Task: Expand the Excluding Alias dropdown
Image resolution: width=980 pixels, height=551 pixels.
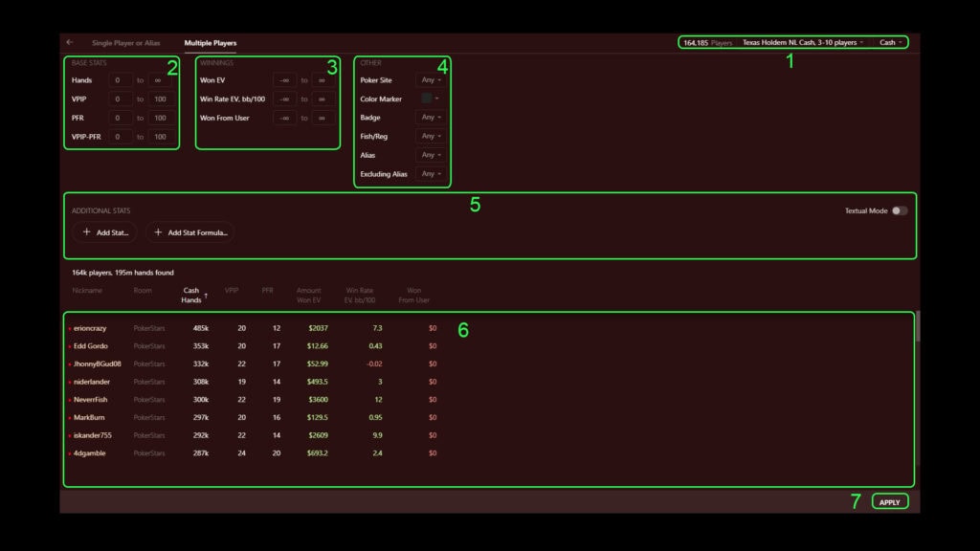Action: (431, 174)
